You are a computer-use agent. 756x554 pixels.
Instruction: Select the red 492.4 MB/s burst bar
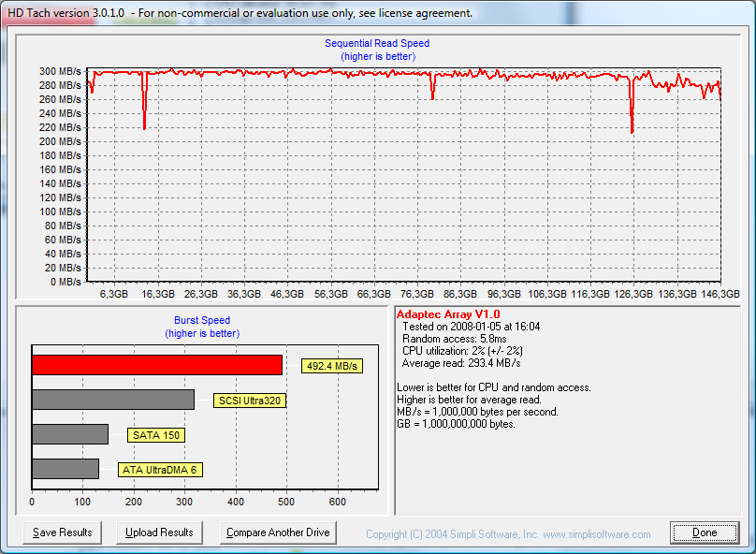[x=157, y=365]
